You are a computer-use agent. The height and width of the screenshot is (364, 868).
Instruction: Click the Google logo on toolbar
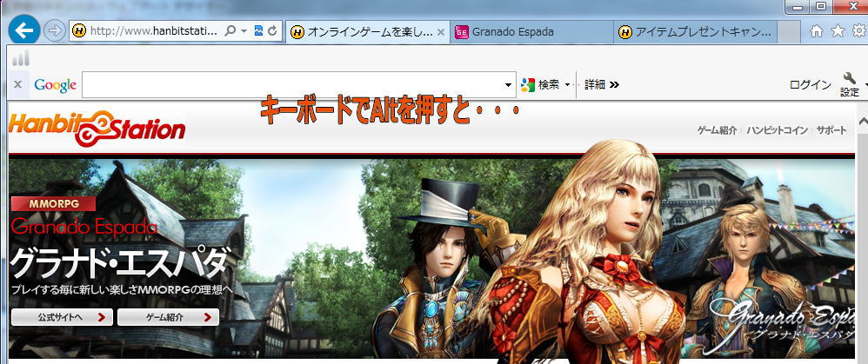coord(56,85)
